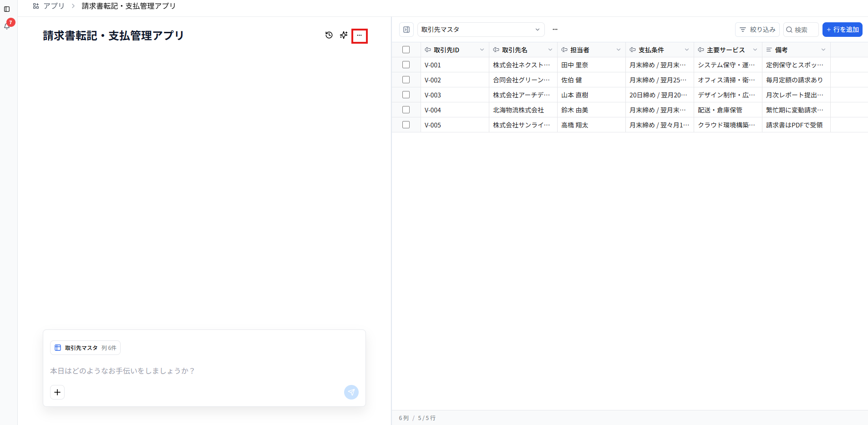Expand the 取引先ID column menu arrow
This screenshot has width=868, height=425.
[x=482, y=50]
